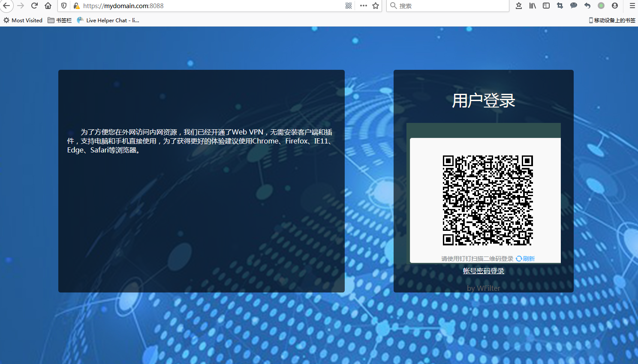The width and height of the screenshot is (638, 364).
Task: Open the Live Helper Chat bookmark
Action: pos(108,20)
